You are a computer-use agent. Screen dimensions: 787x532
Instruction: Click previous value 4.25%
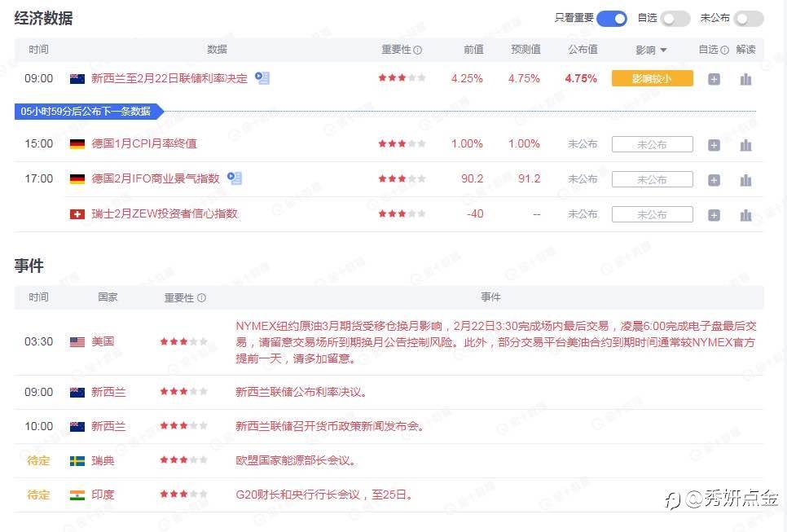coord(467,78)
